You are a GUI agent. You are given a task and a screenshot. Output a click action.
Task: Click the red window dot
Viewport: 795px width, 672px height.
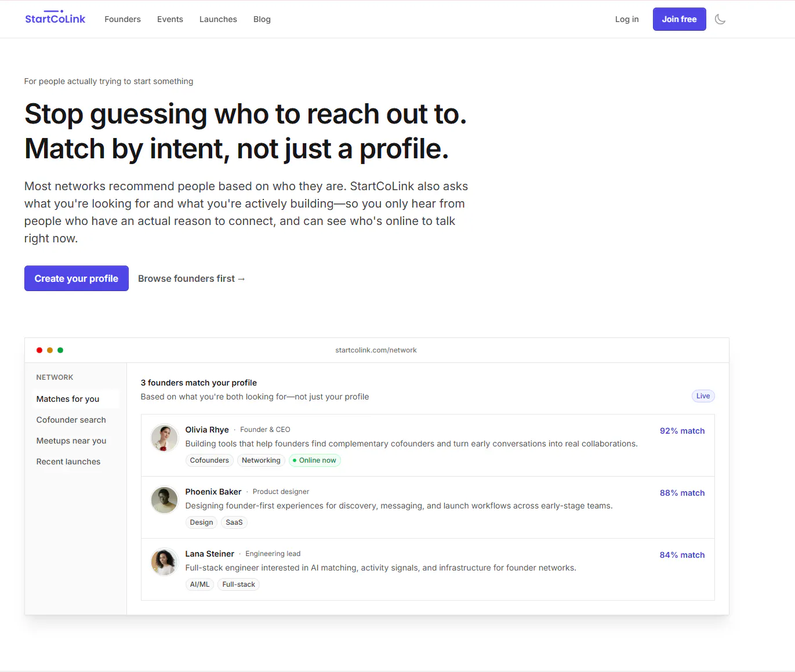coord(39,350)
